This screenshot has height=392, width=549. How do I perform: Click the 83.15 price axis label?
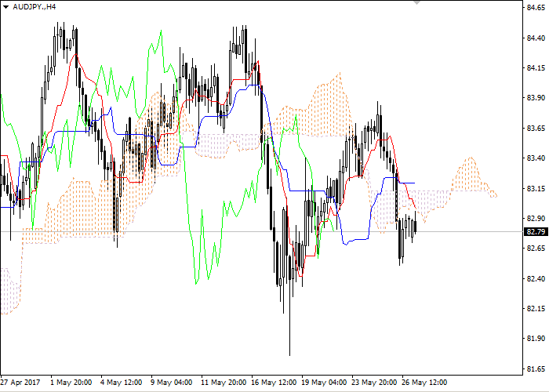tap(536, 188)
